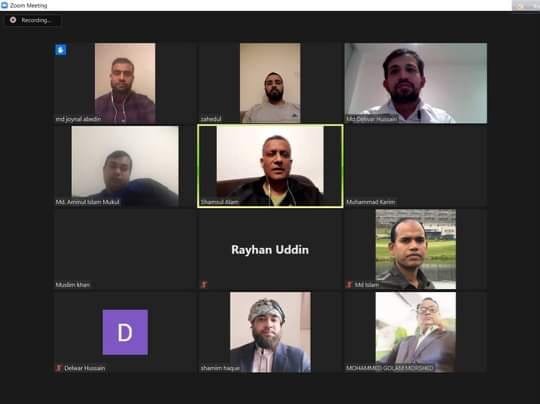Click the blue download badge on md joynal abedin
Screen dimensions: 540x404
coord(61,50)
